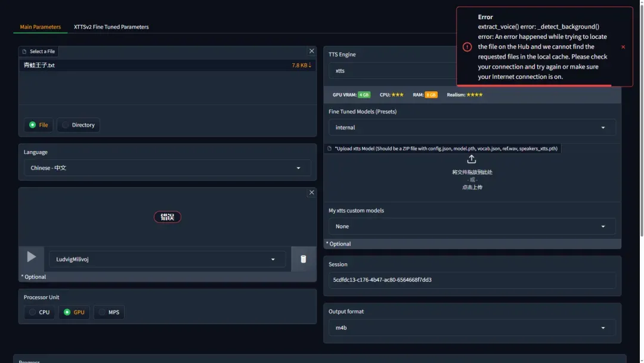Viewport: 644px width, 363px height.
Task: Click the 点击上传 upload text
Action: click(472, 187)
